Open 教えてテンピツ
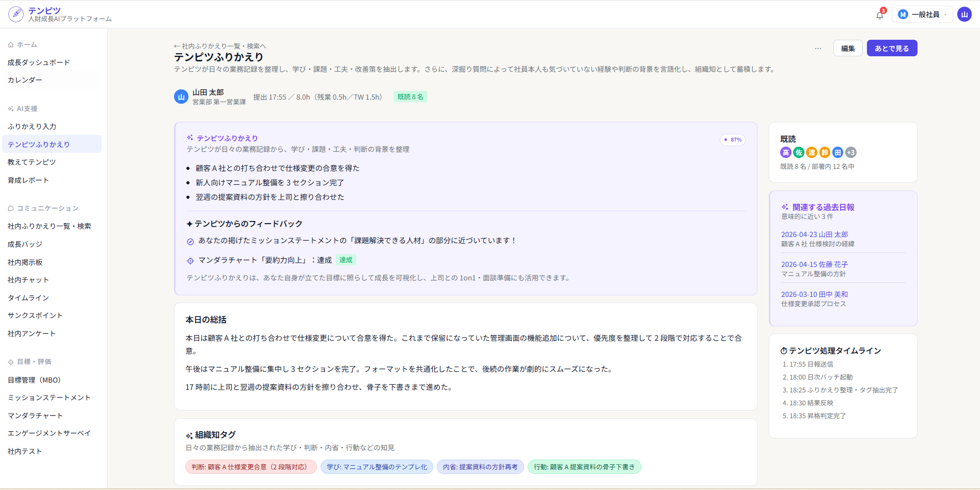 pos(52,162)
